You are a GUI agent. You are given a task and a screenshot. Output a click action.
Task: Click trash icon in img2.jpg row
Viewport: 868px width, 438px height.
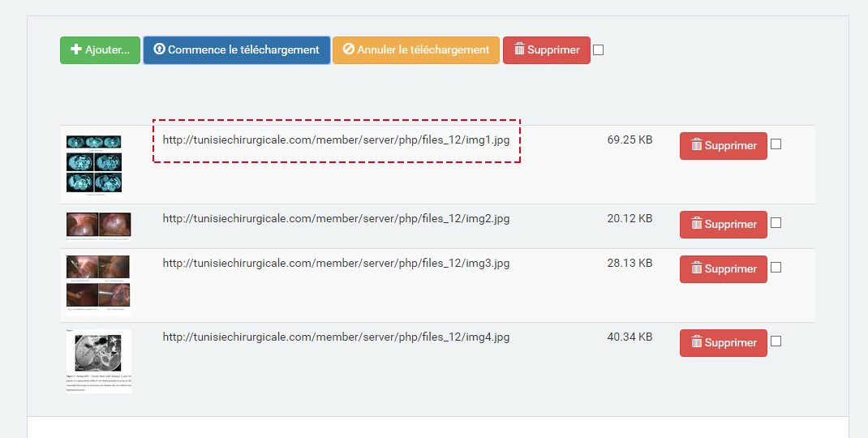click(x=696, y=224)
